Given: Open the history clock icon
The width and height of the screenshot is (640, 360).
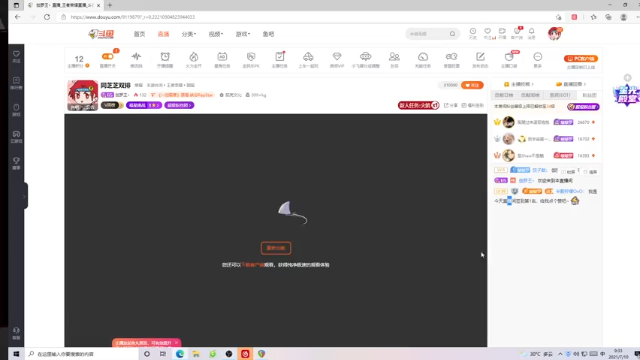Looking at the screenshot, I should pos(473,31).
